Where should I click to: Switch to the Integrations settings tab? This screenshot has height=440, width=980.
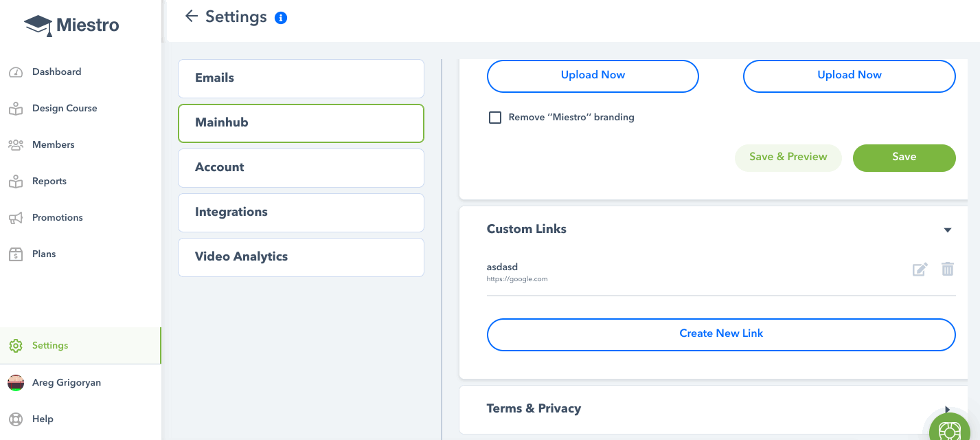pos(301,212)
